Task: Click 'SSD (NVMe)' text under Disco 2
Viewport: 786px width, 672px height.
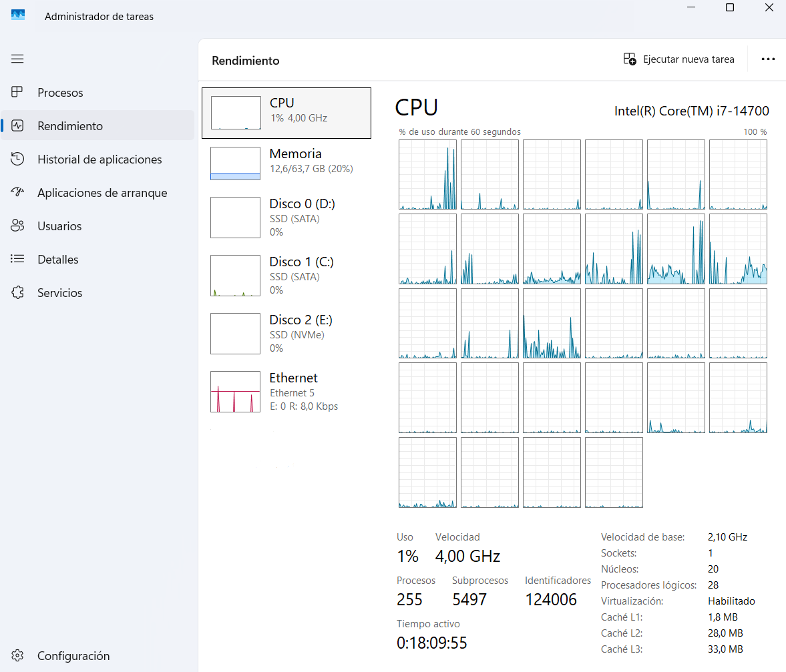Action: pyautogui.click(x=297, y=334)
